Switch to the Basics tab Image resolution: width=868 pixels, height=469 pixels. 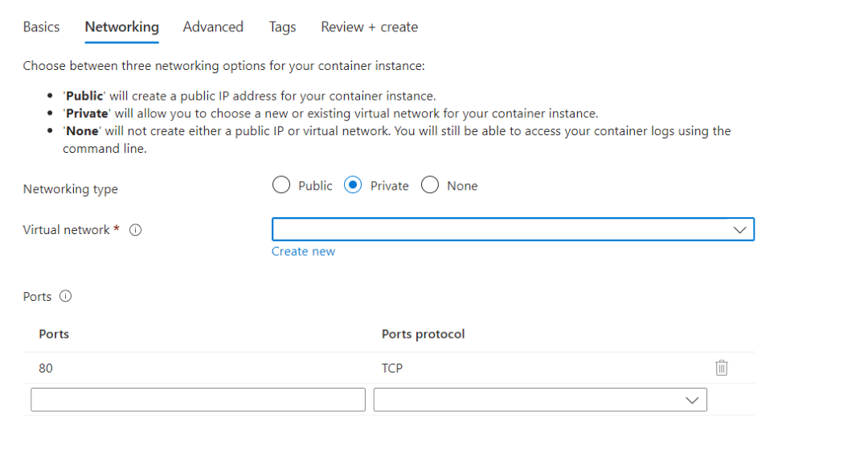pos(41,27)
